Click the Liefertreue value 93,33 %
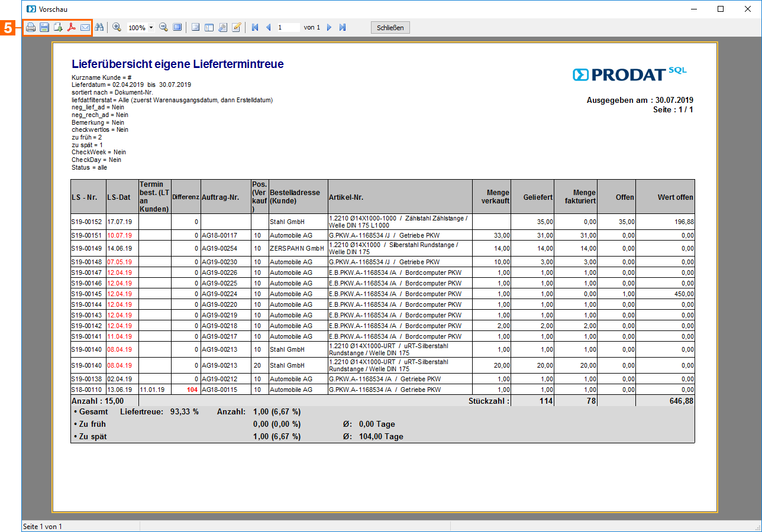This screenshot has width=762, height=532. pyautogui.click(x=184, y=411)
